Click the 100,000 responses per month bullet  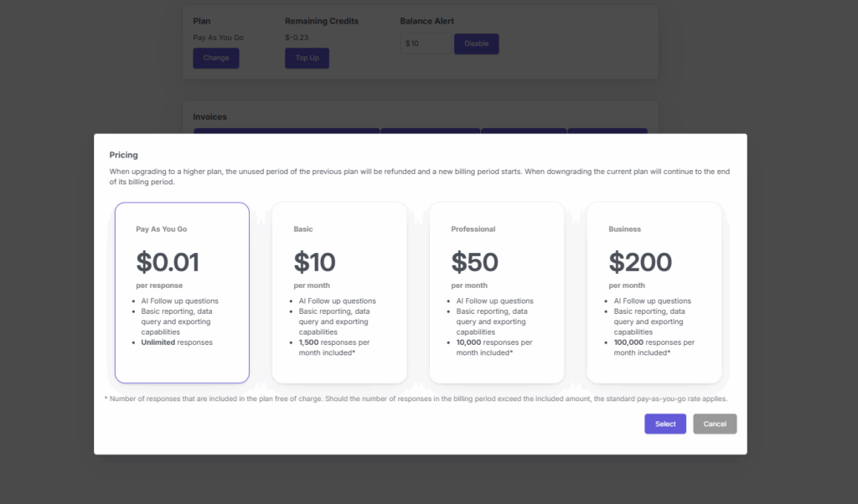coord(654,347)
